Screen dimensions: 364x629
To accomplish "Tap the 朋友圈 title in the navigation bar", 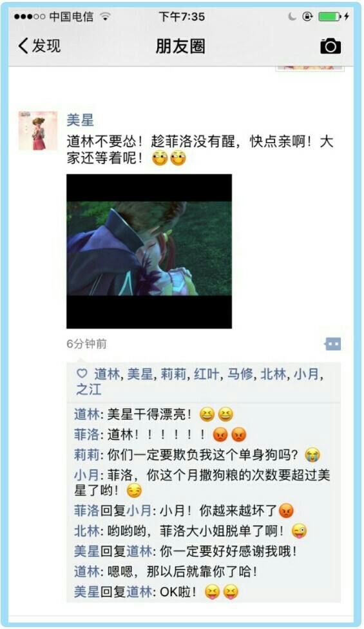I will tap(180, 46).
